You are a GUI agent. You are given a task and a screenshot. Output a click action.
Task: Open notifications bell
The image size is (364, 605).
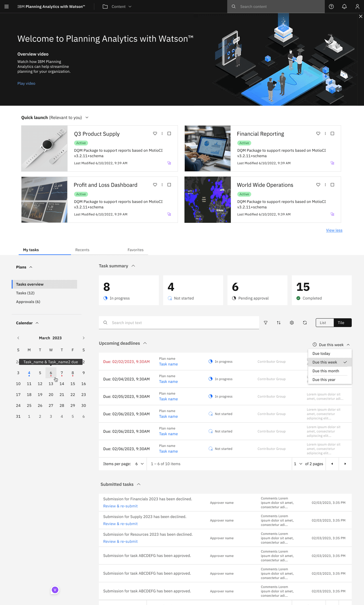[344, 7]
